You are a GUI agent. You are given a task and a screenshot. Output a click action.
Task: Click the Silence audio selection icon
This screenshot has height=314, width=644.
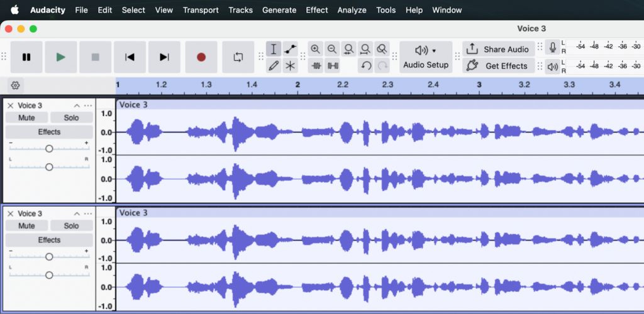[x=333, y=65]
